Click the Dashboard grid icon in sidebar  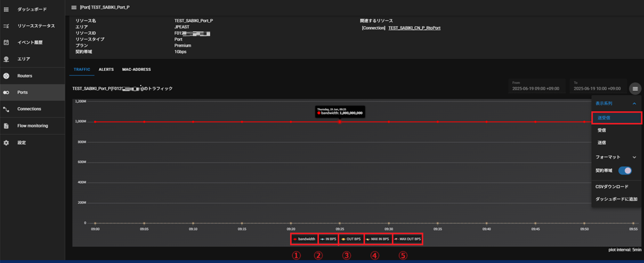pos(6,10)
